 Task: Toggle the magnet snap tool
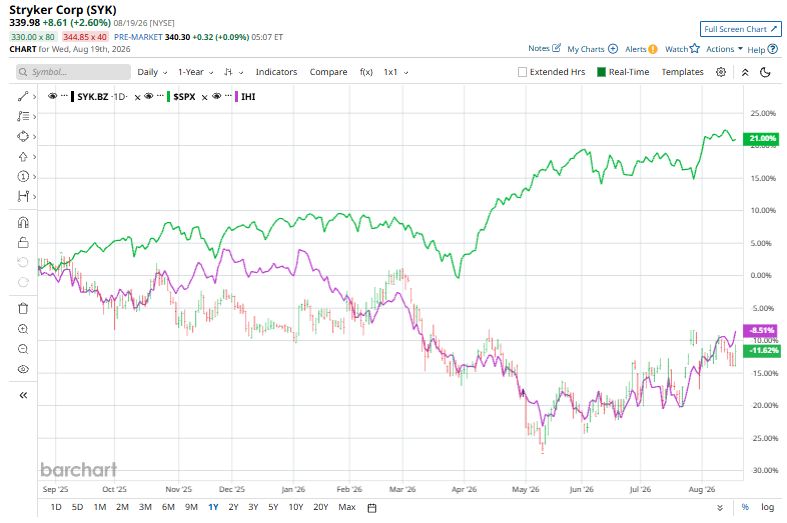click(23, 222)
